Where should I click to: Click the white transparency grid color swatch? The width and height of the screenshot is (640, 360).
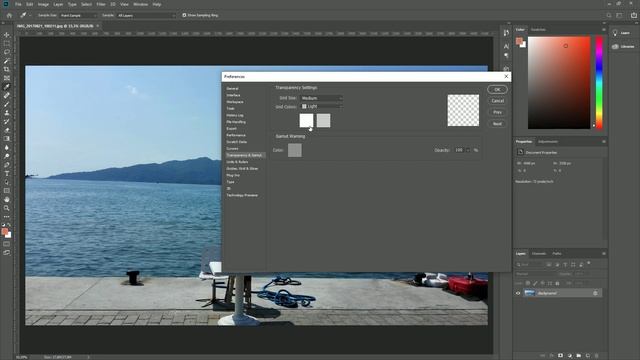pos(306,120)
